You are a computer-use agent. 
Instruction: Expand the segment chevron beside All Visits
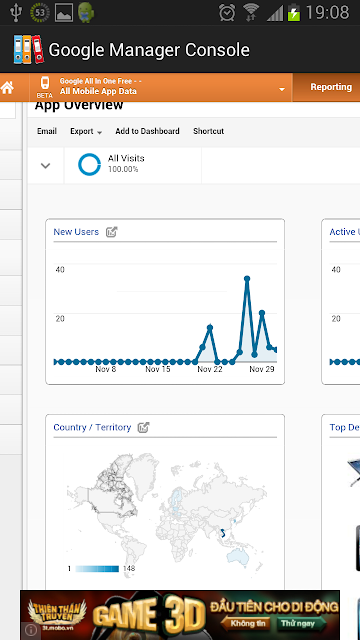click(x=45, y=166)
